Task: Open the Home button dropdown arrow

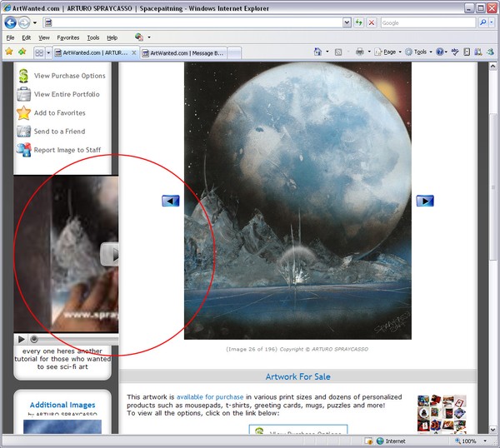Action: (x=327, y=52)
